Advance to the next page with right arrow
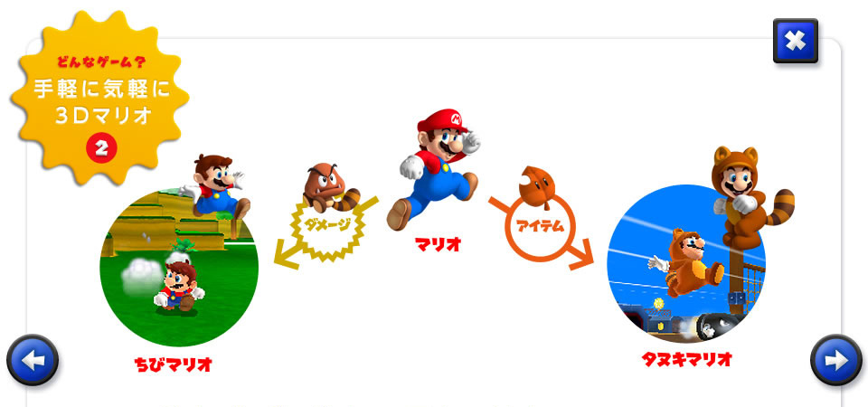The image size is (868, 407). point(835,360)
